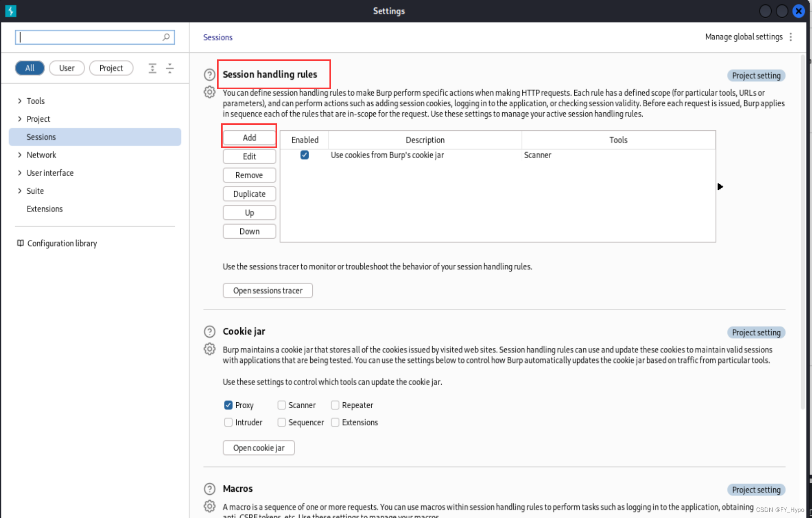Enable the Extensions checkbox in Cookie jar
The height and width of the screenshot is (518, 812).
pyautogui.click(x=335, y=422)
